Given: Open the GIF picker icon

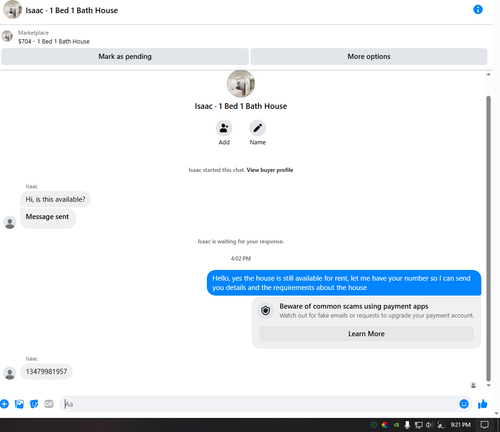Looking at the screenshot, I should coord(49,404).
